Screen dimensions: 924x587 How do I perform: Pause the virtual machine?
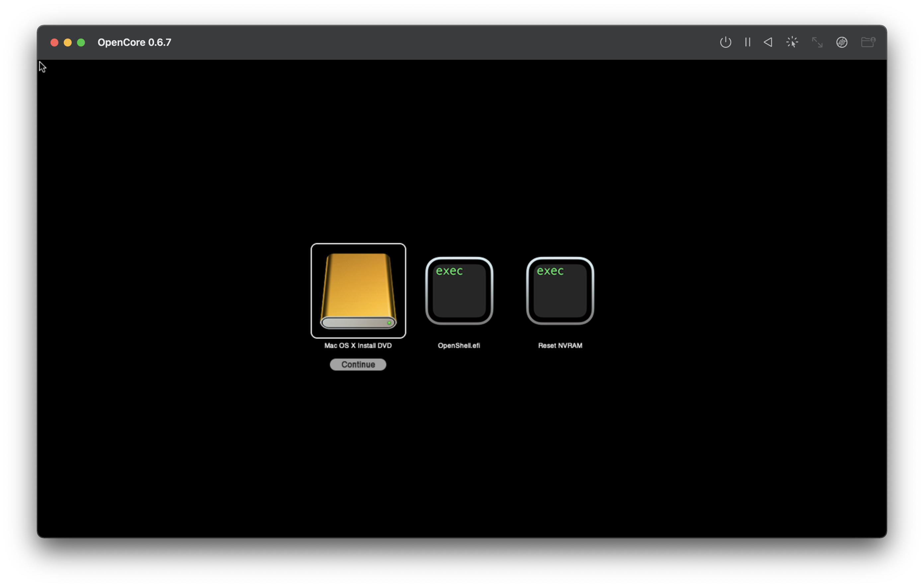(x=747, y=42)
